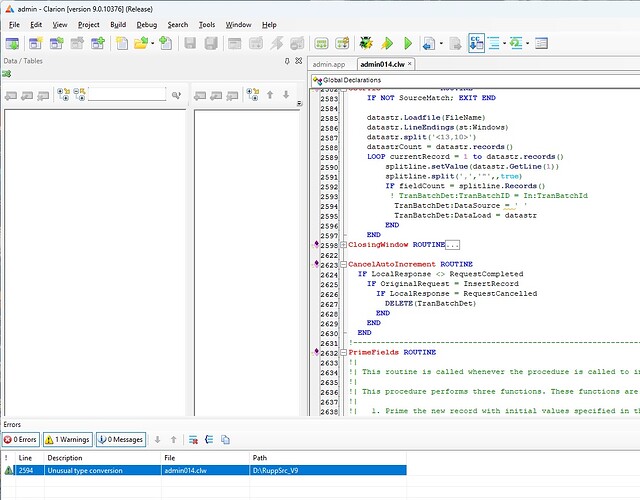Screen dimensions: 640x500
Task: Click the word-wrap list icon in Errors toolbar
Action: click(209, 440)
